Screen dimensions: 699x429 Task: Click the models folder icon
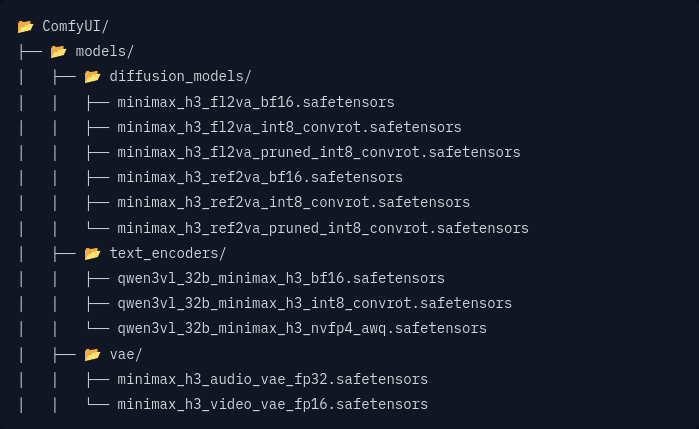pos(58,52)
